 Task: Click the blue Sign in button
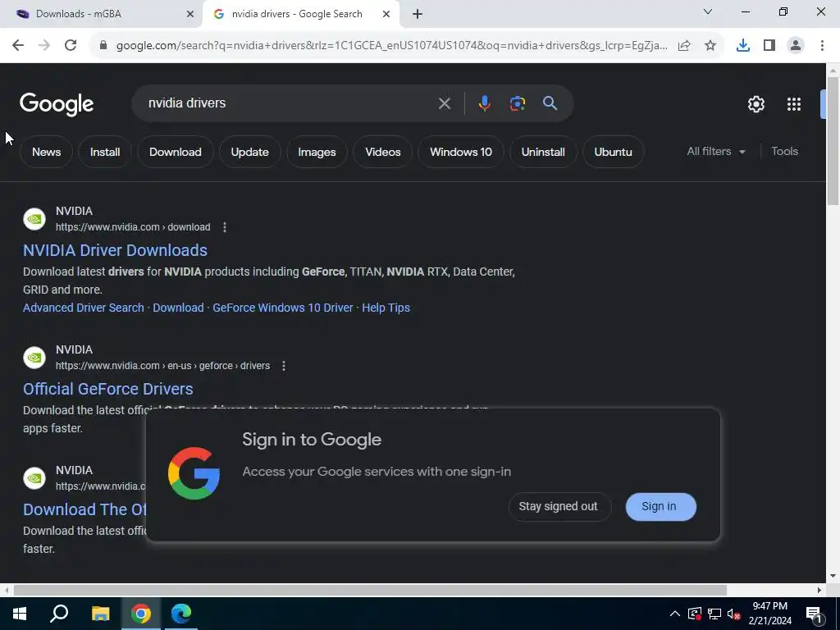tap(660, 507)
